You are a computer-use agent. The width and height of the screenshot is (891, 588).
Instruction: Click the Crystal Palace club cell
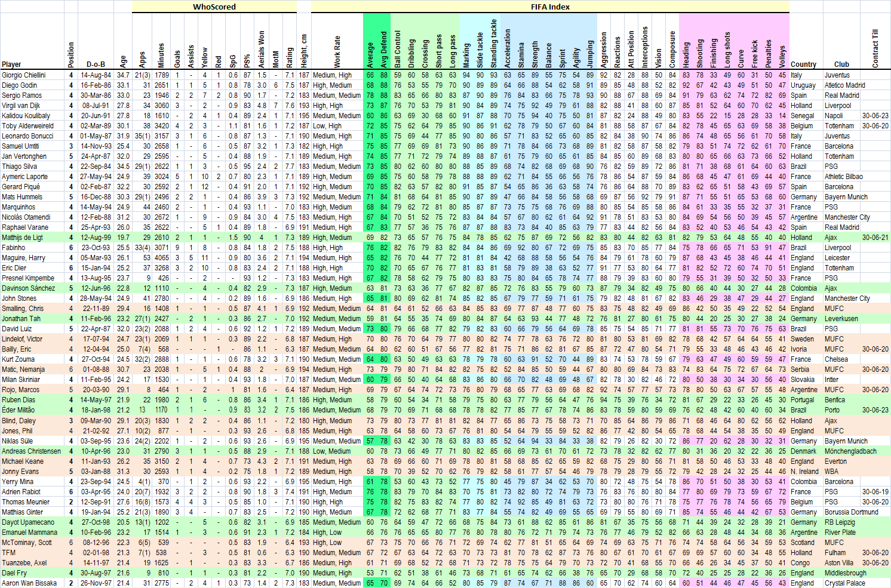[844, 583]
